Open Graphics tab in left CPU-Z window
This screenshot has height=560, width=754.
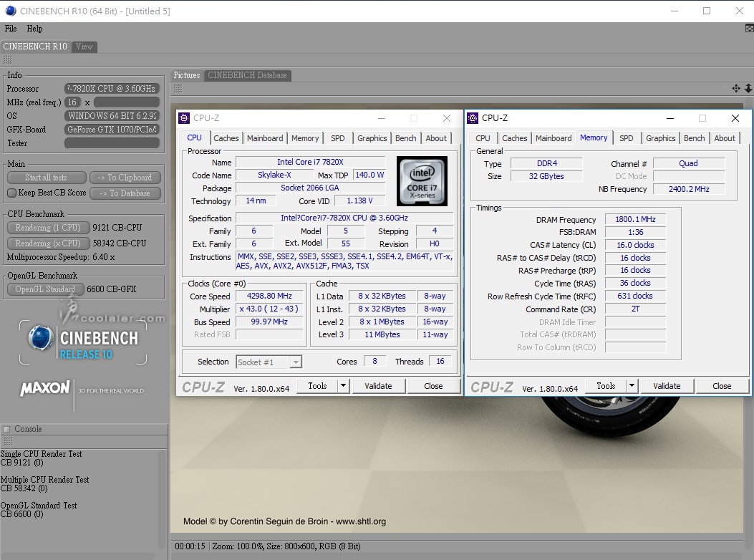click(x=372, y=138)
